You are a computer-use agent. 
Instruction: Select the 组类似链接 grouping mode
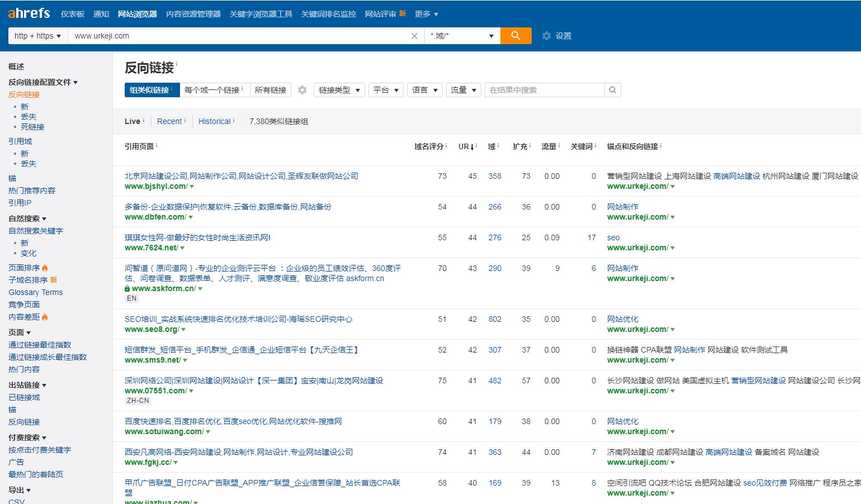(150, 90)
